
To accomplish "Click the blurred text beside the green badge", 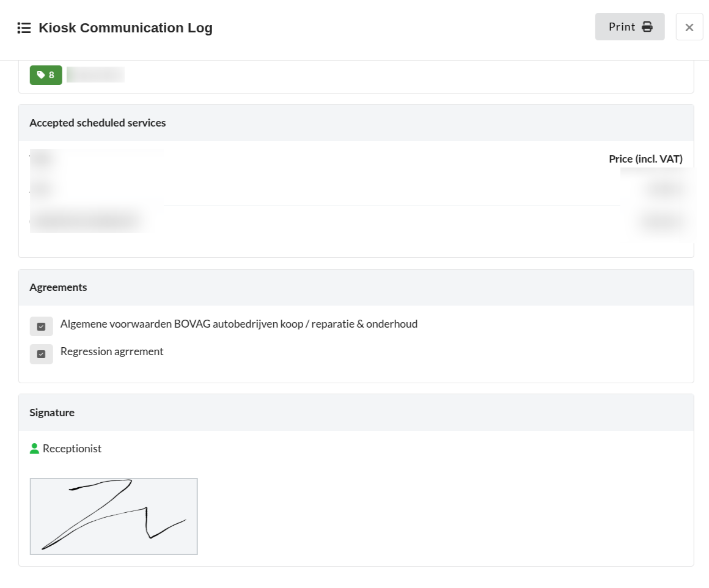I will click(95, 75).
